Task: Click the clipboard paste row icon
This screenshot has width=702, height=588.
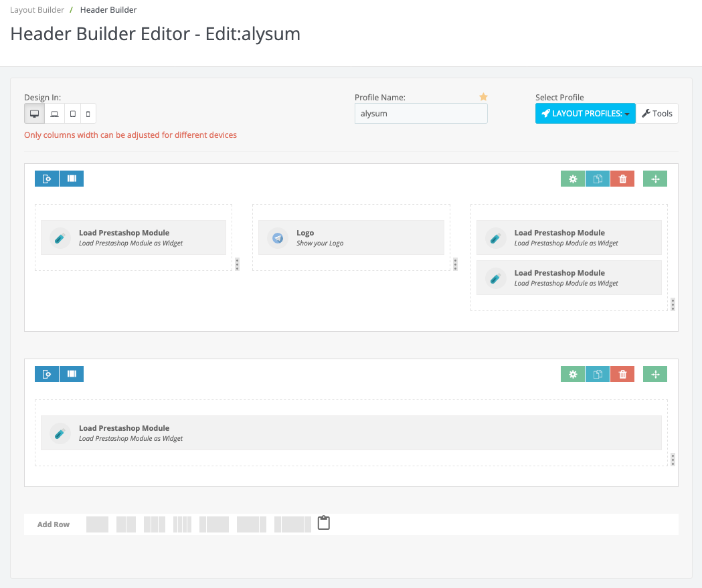Action: [x=324, y=522]
